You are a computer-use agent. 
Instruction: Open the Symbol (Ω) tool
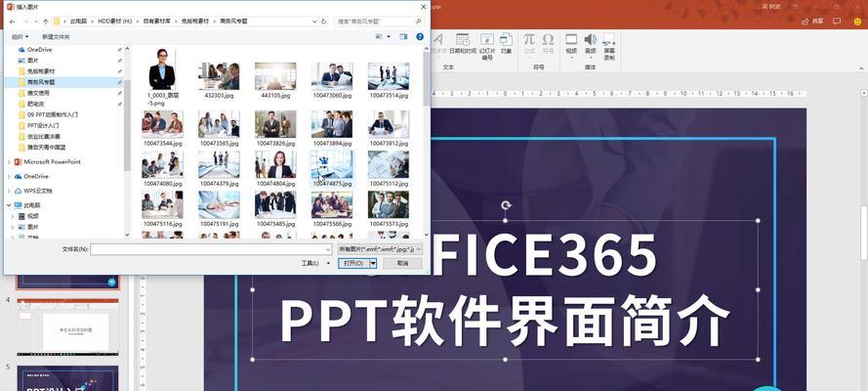coord(548,43)
